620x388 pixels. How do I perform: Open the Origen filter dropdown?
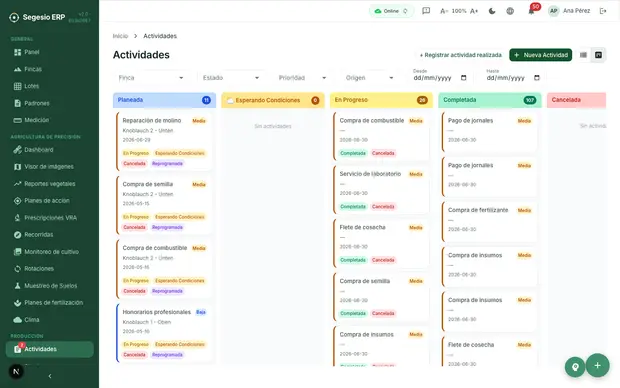click(369, 78)
